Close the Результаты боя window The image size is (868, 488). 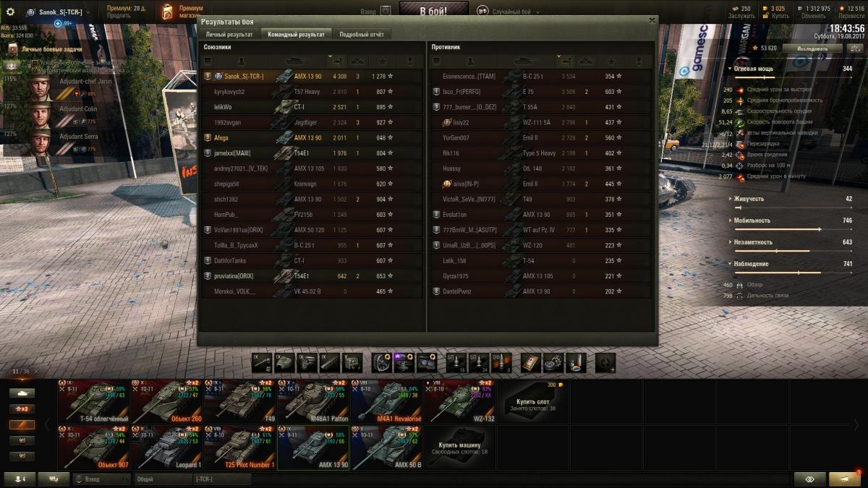(x=652, y=21)
